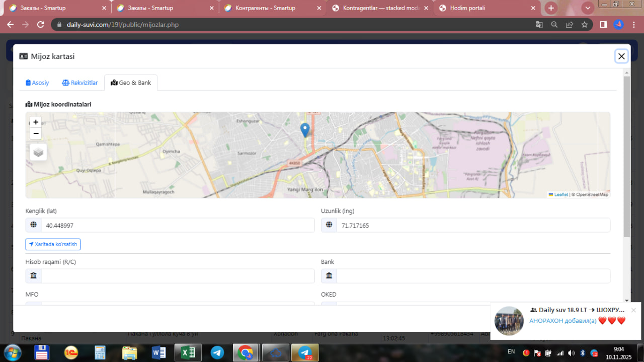This screenshot has height=362, width=644.
Task: Open Excel from the taskbar
Action: [x=188, y=352]
